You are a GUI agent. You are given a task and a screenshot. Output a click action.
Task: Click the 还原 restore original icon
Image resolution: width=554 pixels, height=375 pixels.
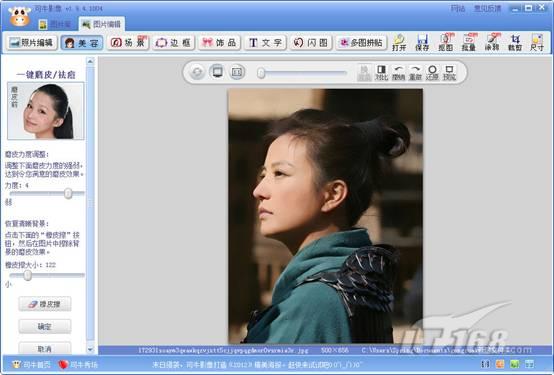(432, 72)
